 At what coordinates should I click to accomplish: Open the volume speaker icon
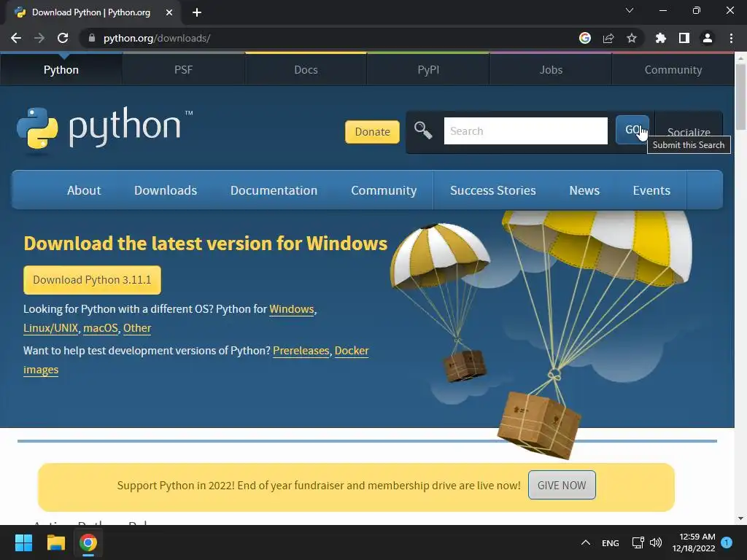(656, 542)
